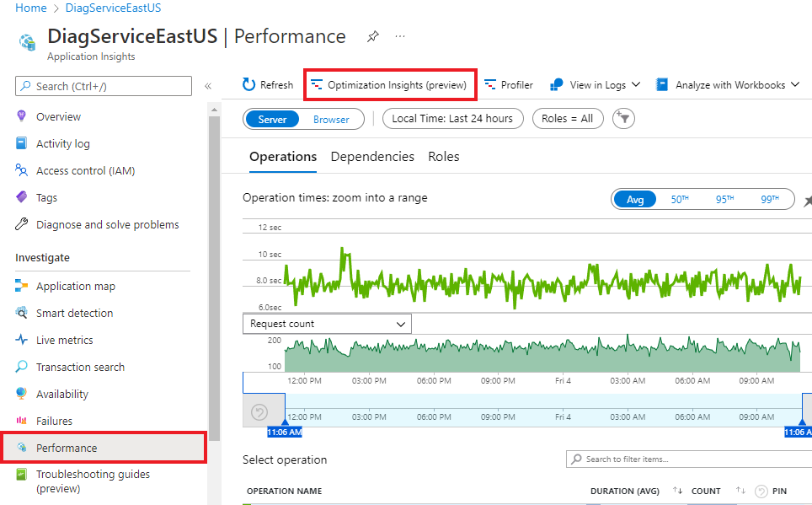Click the Refresh circular arrow icon
The image size is (812, 505).
click(x=248, y=84)
